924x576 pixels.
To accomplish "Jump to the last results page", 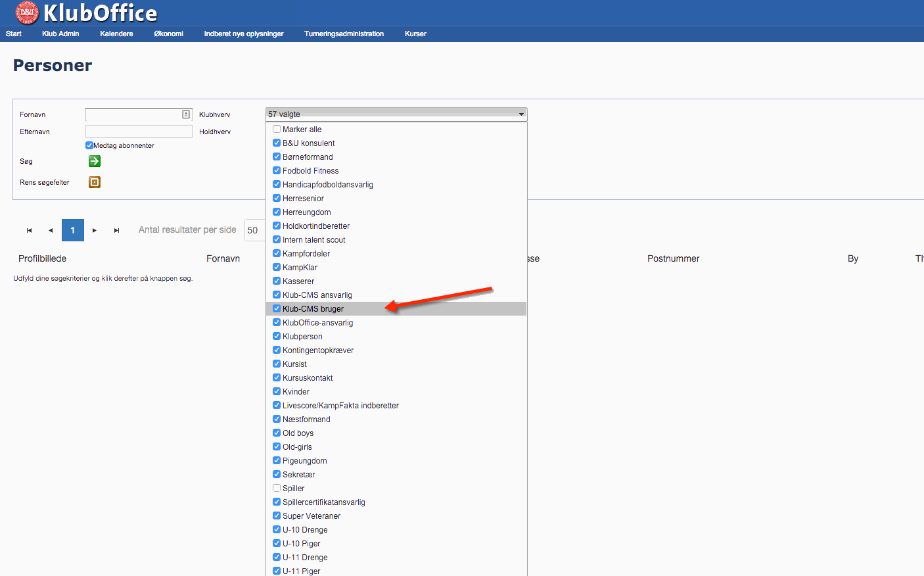I will click(x=116, y=230).
